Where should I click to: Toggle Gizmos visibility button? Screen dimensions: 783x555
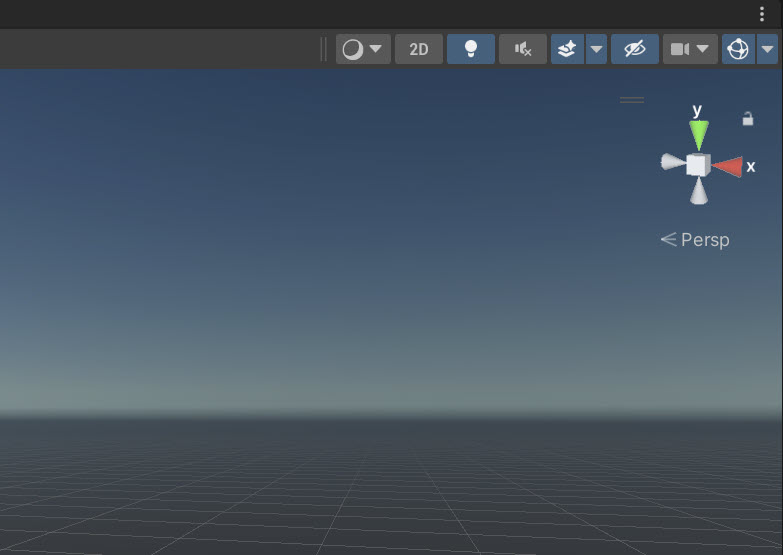(738, 49)
